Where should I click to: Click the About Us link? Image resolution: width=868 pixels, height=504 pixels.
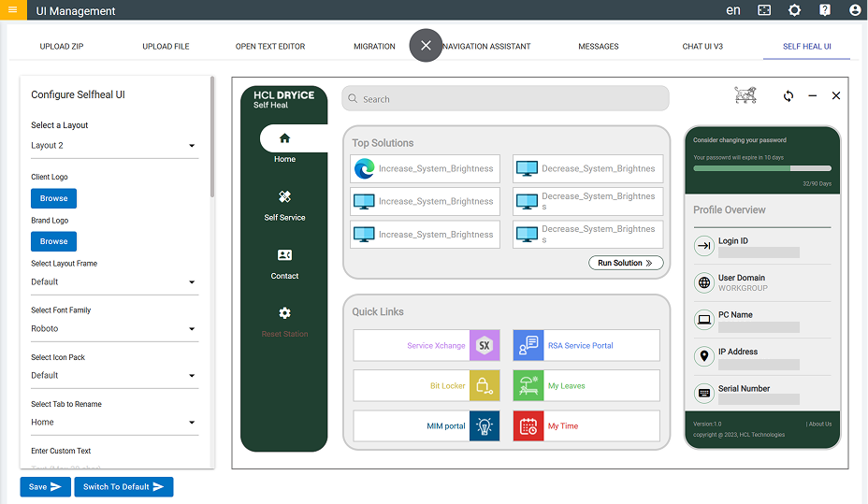pyautogui.click(x=818, y=424)
